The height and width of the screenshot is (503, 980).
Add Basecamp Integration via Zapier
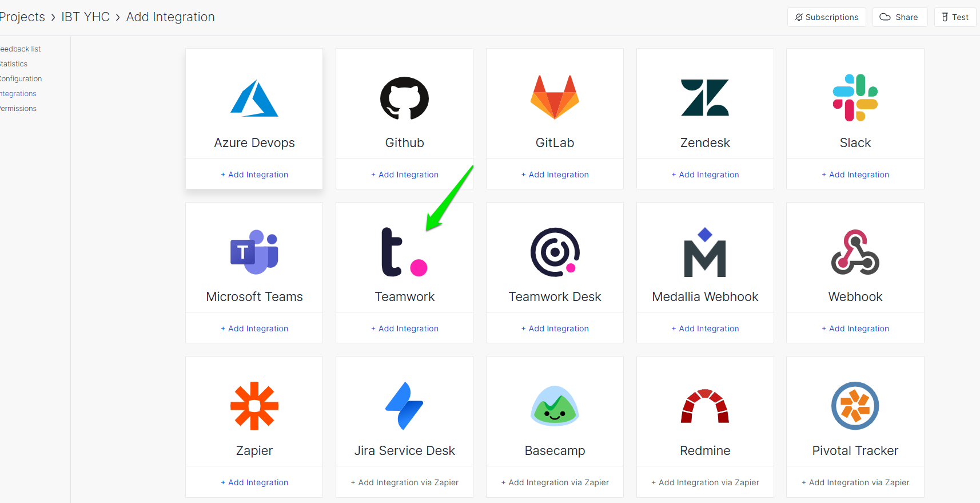tap(555, 482)
